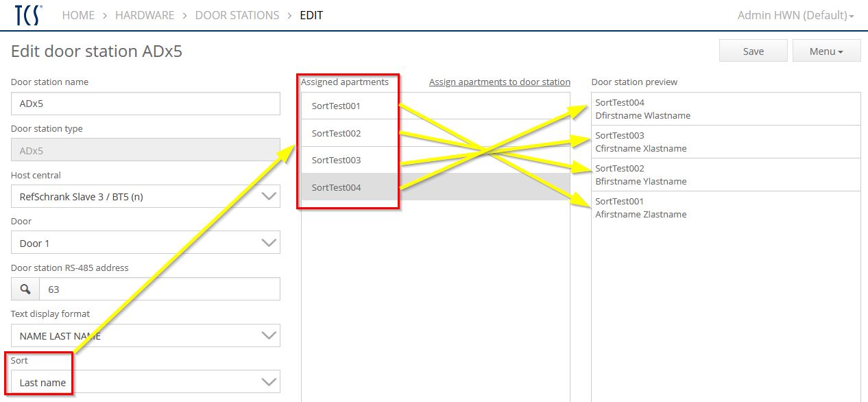Viewport: 868px width, 402px height.
Task: Open the Admin HWN user menu
Action: click(795, 15)
